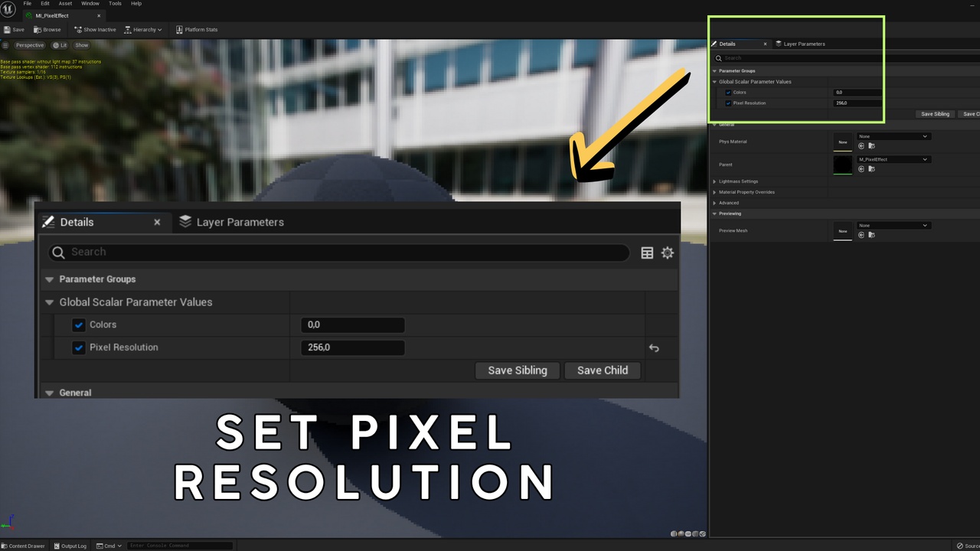The image size is (980, 551).
Task: Click use-selected arrow icon under Preview Mesh
Action: point(861,235)
